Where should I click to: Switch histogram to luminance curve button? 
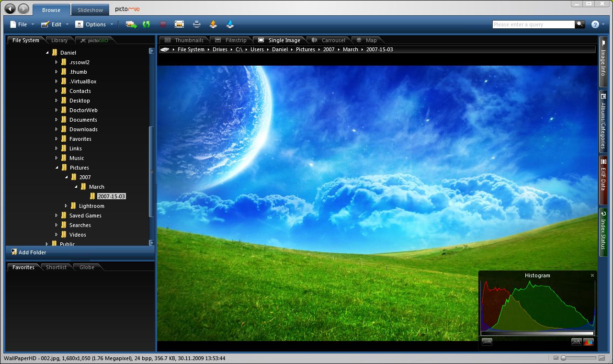click(x=487, y=342)
